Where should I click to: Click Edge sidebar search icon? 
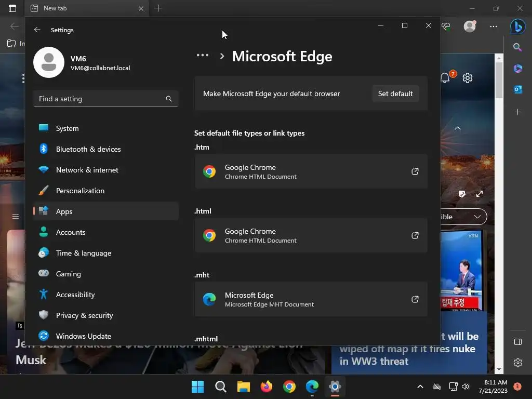click(517, 47)
